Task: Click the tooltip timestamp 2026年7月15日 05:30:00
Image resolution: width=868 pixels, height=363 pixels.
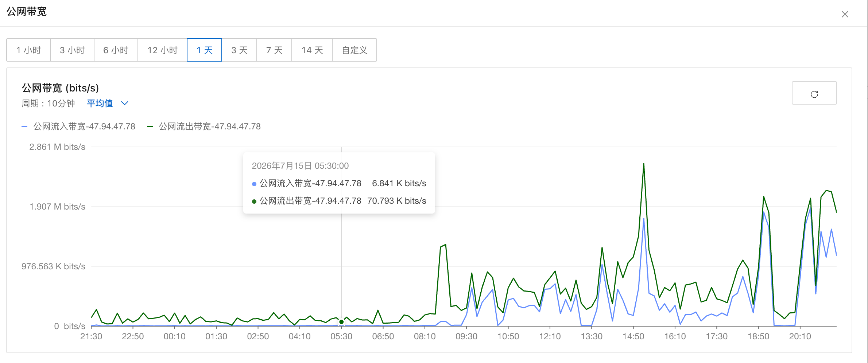Action: coord(300,166)
